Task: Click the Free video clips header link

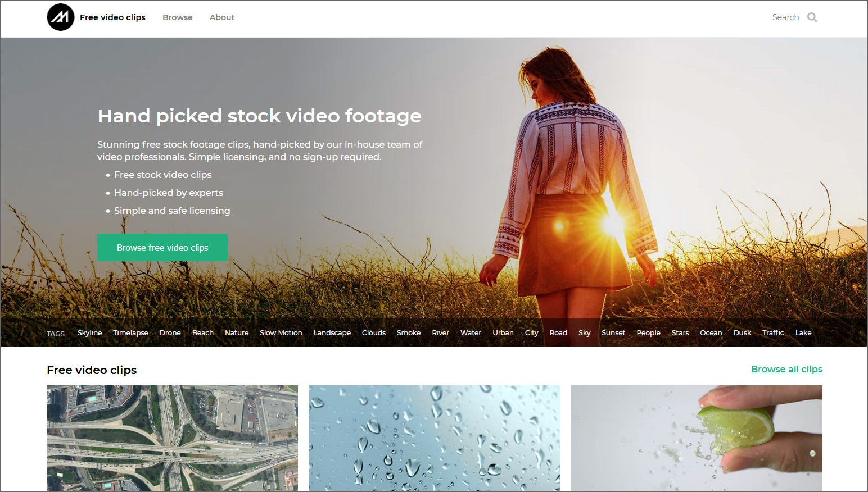Action: (x=112, y=17)
